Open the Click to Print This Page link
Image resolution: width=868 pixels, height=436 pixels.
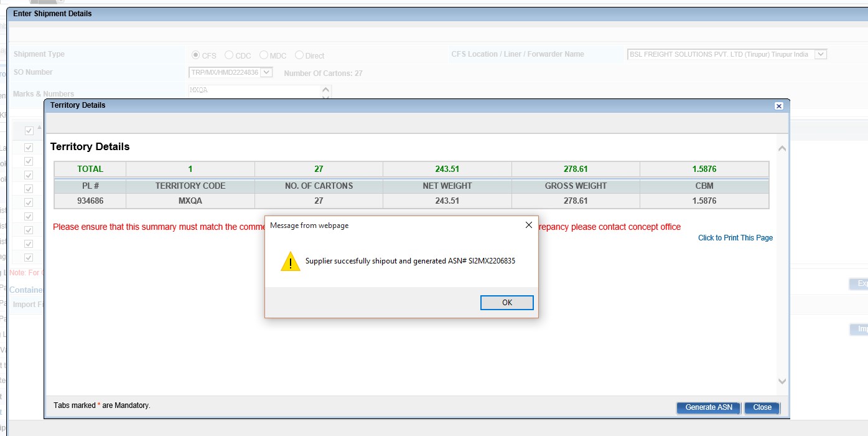735,238
